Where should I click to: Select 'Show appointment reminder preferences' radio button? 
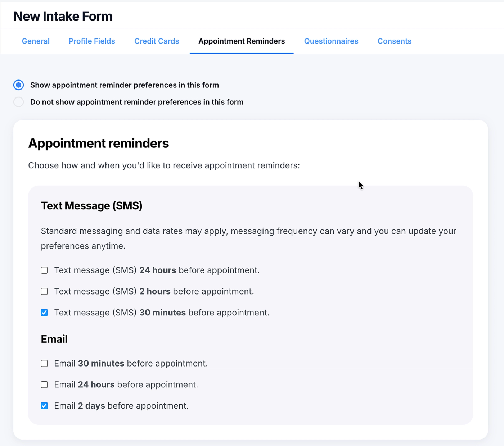pos(19,85)
